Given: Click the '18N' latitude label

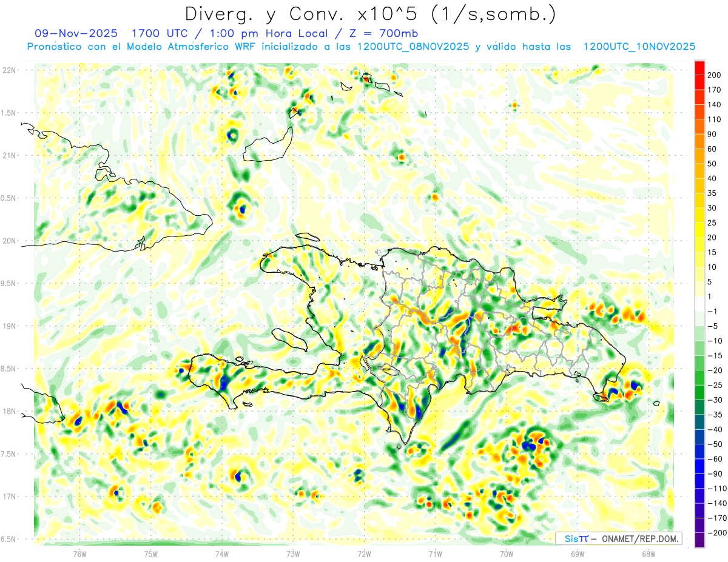Looking at the screenshot, I should click(x=9, y=411).
